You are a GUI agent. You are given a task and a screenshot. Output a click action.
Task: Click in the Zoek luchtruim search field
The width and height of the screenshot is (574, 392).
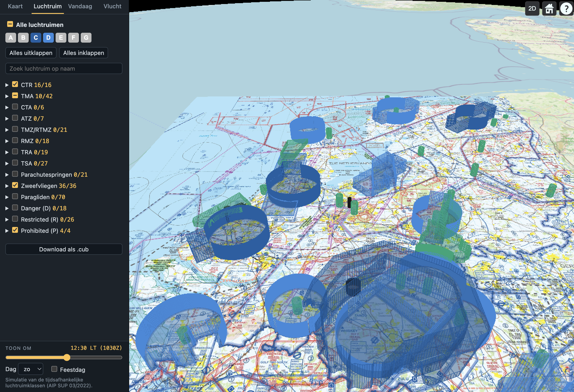64,68
